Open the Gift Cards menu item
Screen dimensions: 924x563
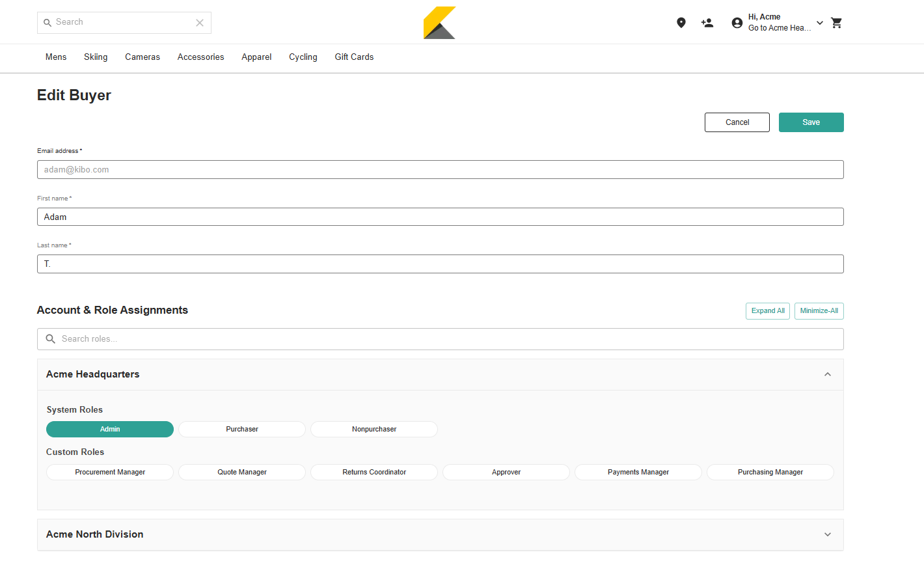tap(355, 57)
